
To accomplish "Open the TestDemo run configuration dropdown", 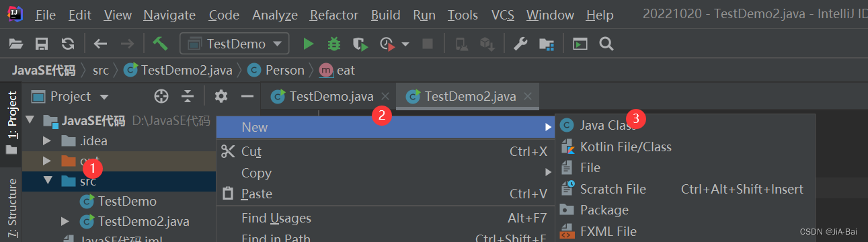I will pyautogui.click(x=235, y=44).
